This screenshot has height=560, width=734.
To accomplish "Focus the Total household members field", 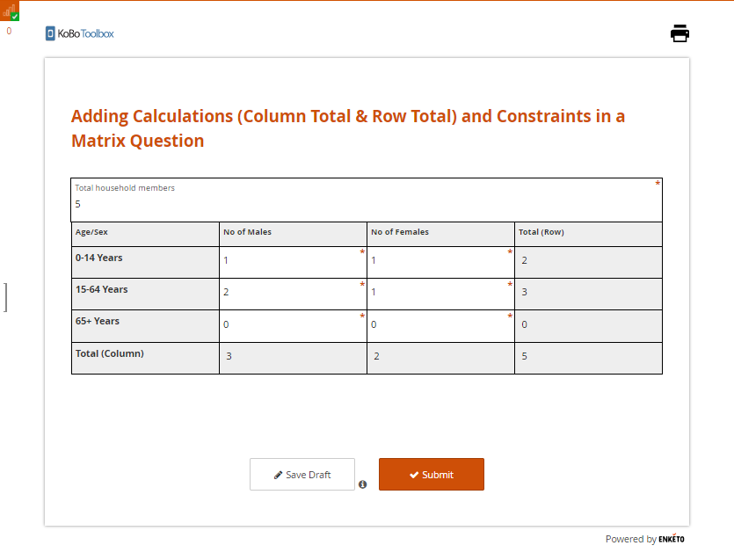I will click(x=366, y=204).
